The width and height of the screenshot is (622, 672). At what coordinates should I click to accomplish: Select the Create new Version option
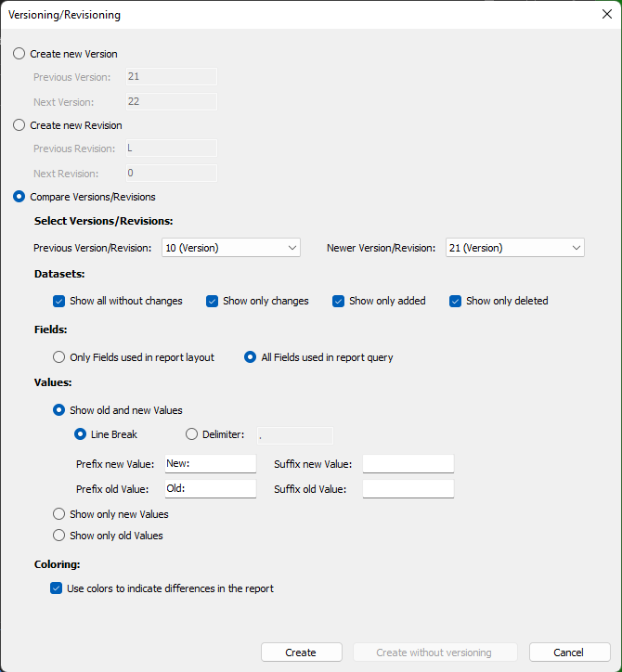19,54
